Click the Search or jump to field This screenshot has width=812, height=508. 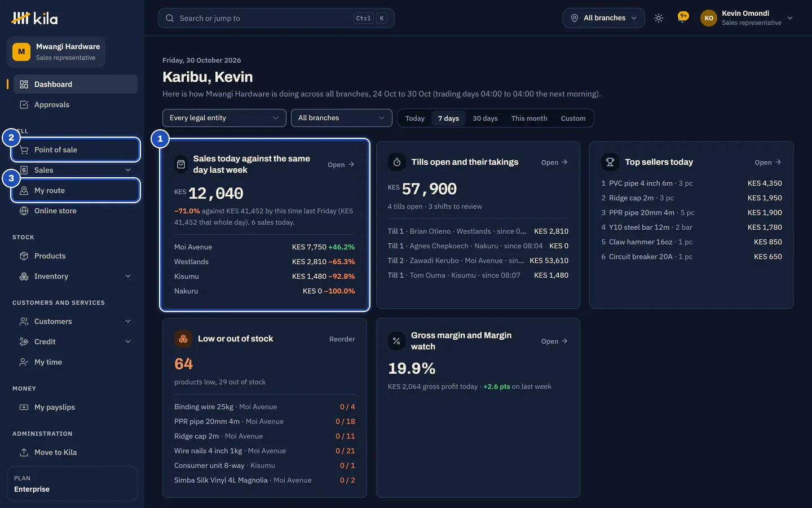276,18
